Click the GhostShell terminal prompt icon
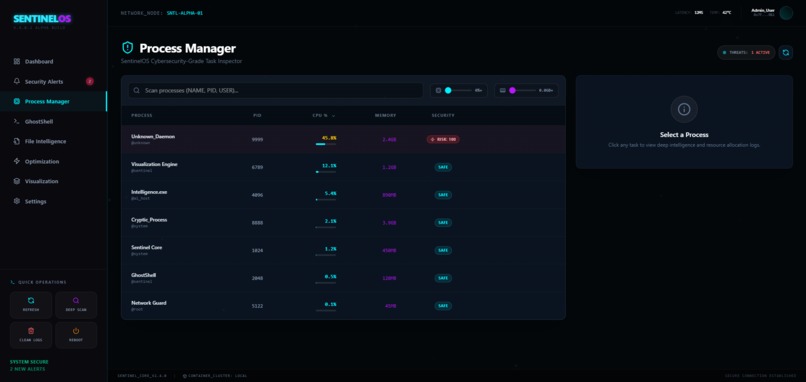This screenshot has width=806, height=382. coord(16,122)
